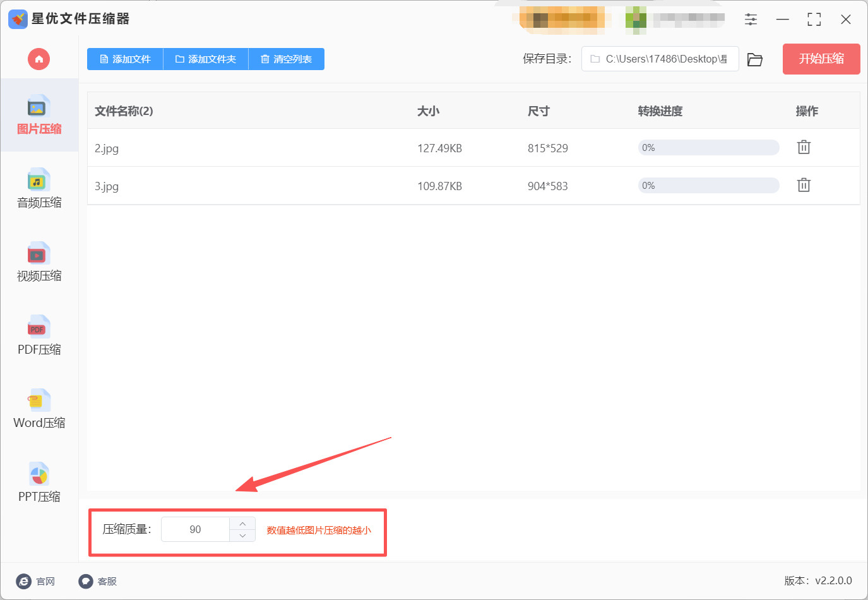Click the 星优文件压缩器 app logo icon

tap(18, 19)
